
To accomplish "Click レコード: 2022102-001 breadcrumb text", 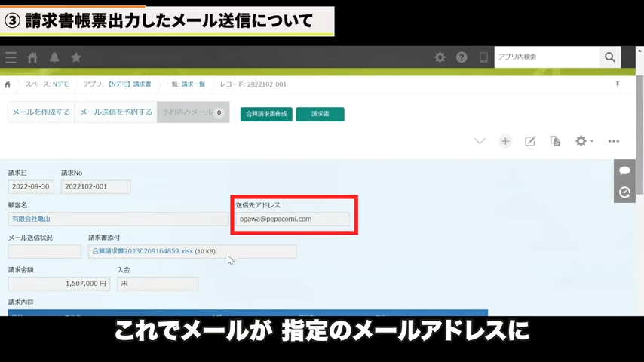I will (253, 84).
